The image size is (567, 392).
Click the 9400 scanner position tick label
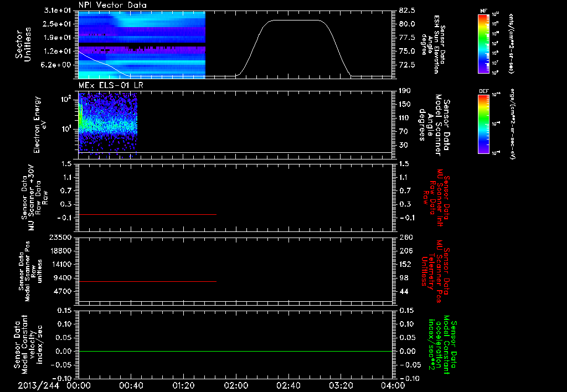[62, 278]
